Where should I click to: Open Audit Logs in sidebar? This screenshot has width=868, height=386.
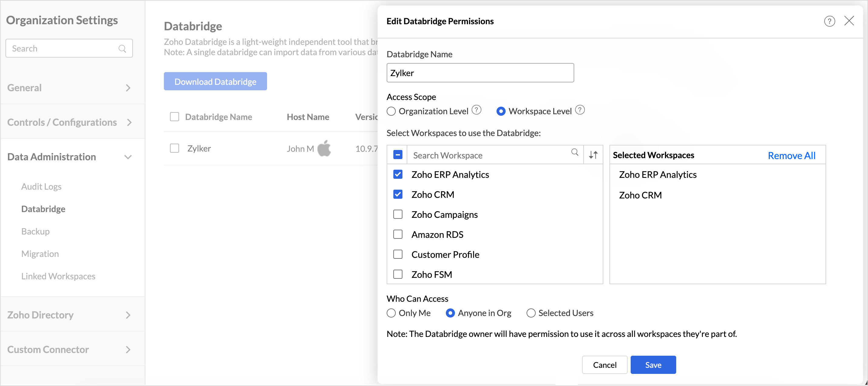41,186
